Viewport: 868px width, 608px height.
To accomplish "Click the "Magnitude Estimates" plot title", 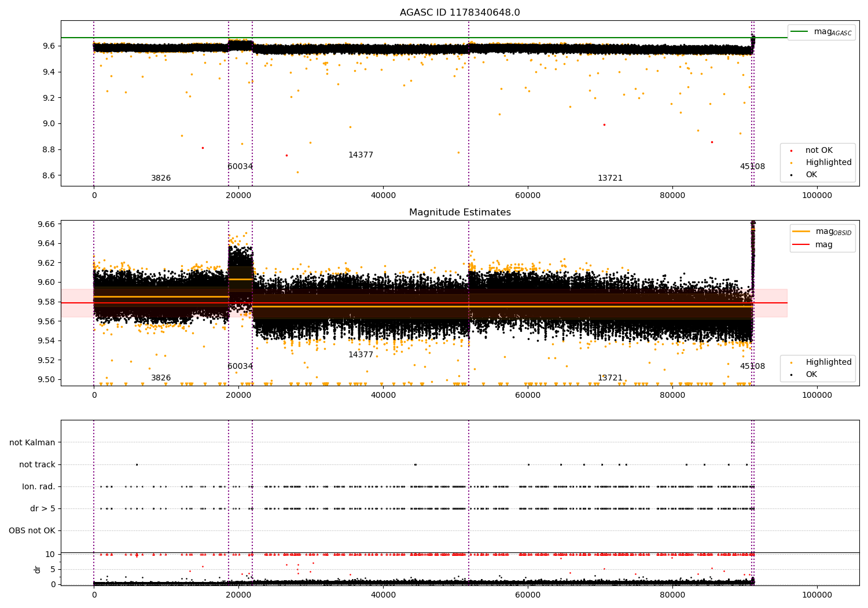I will click(460, 213).
